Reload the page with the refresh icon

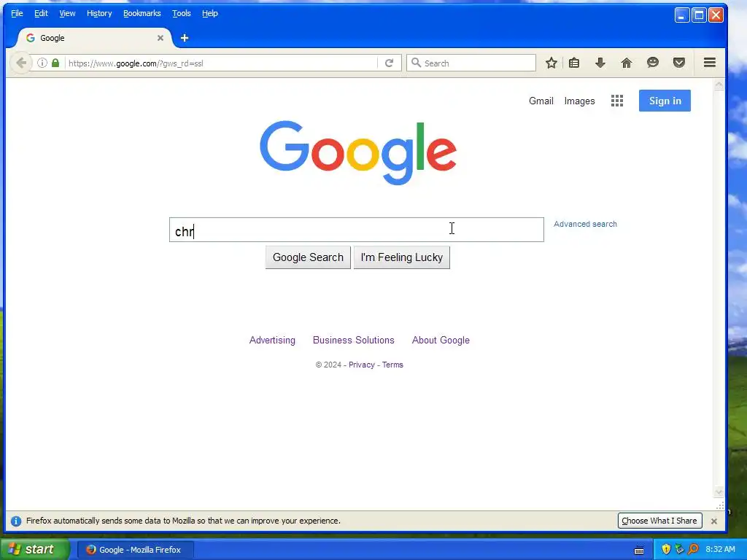click(390, 63)
